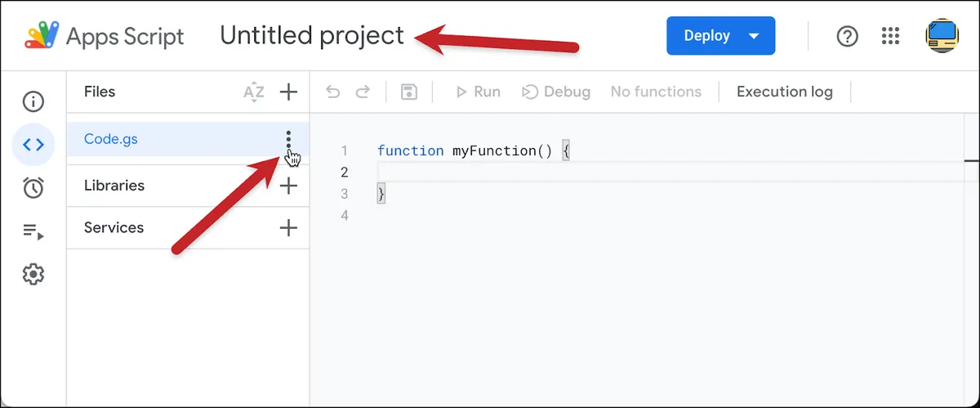Add a service with plus icon
The width and height of the screenshot is (980, 408).
(288, 228)
